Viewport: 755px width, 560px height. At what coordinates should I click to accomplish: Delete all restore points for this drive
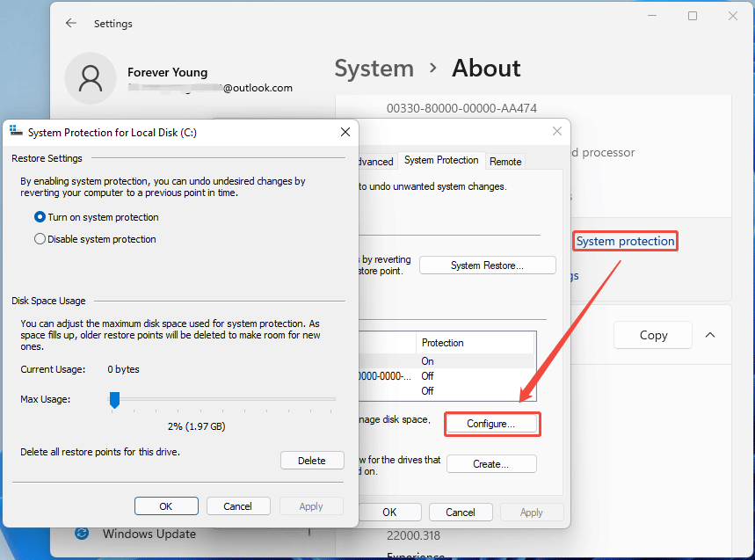(x=312, y=461)
